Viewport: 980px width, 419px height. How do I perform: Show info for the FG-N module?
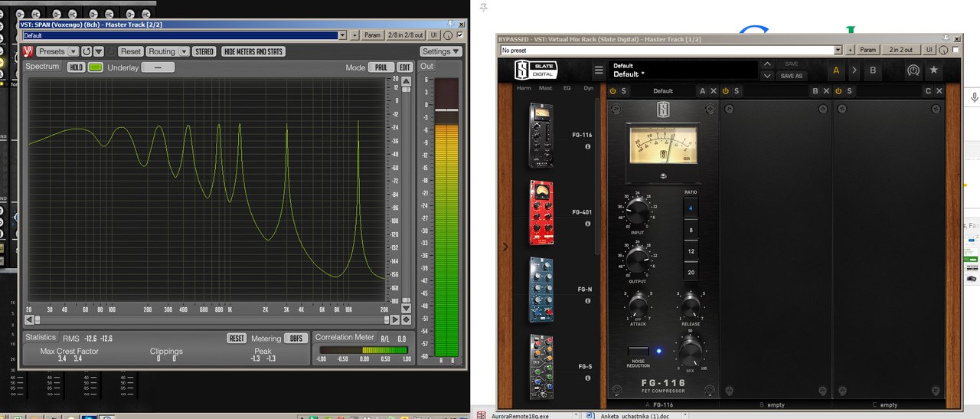588,301
